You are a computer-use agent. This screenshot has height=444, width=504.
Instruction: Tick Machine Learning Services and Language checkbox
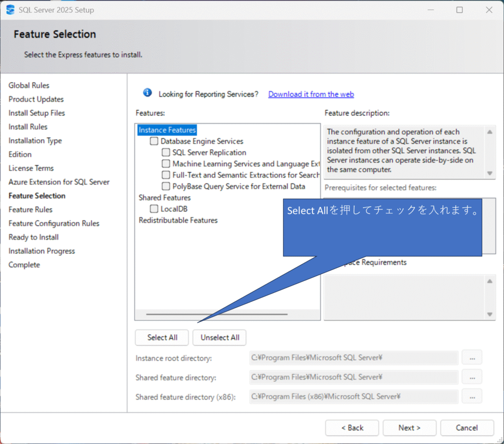click(166, 163)
